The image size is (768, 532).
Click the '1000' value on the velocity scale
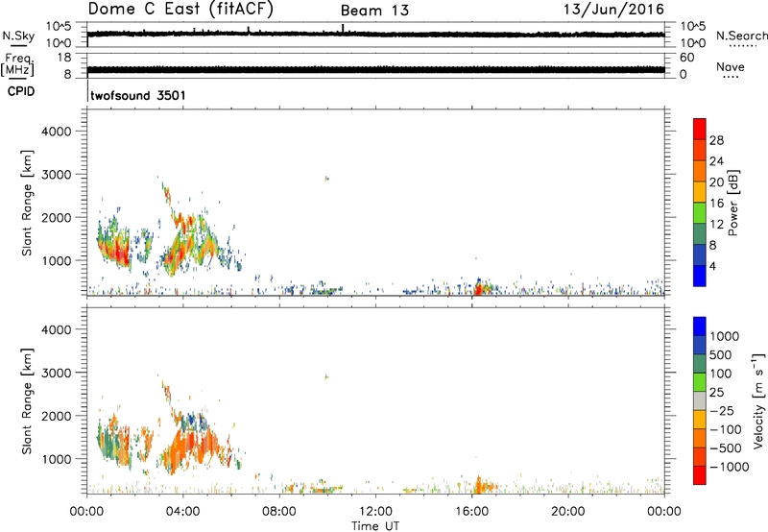(x=725, y=336)
